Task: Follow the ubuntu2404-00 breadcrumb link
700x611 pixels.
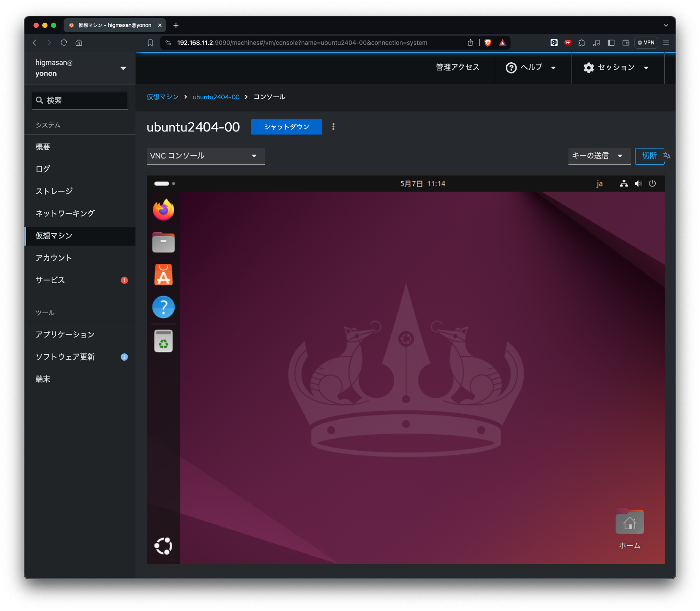Action: [216, 97]
